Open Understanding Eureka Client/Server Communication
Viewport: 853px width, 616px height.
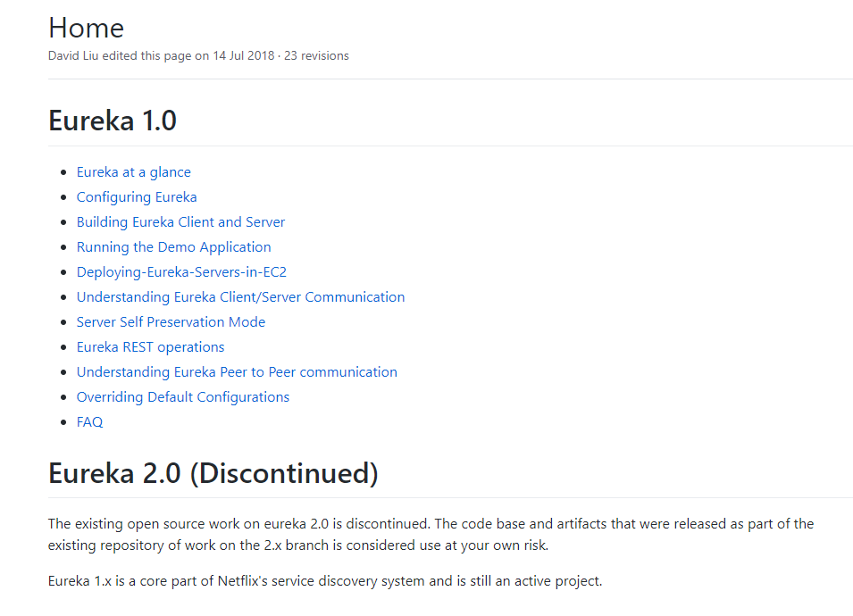point(240,297)
